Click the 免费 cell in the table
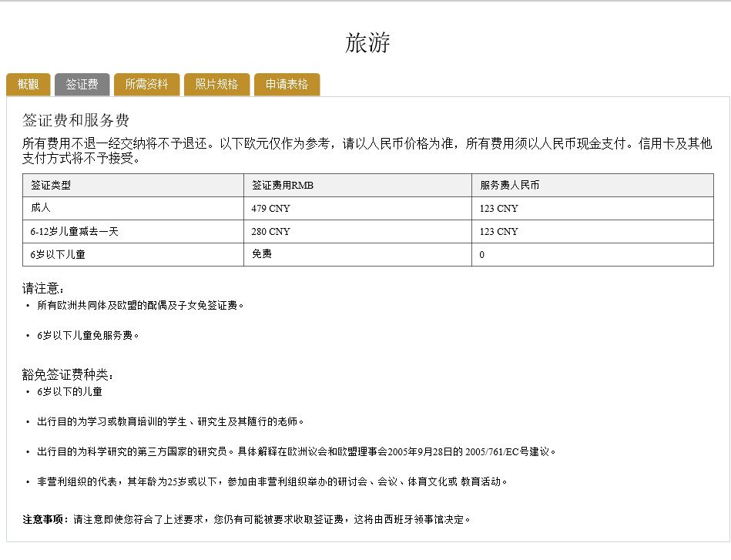731x560 pixels. 261,253
